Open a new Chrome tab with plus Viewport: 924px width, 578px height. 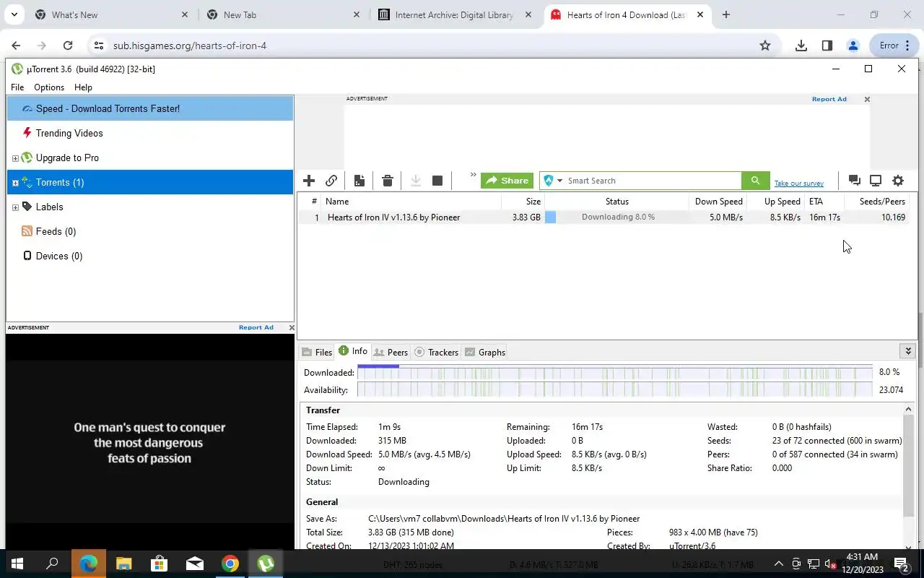726,14
